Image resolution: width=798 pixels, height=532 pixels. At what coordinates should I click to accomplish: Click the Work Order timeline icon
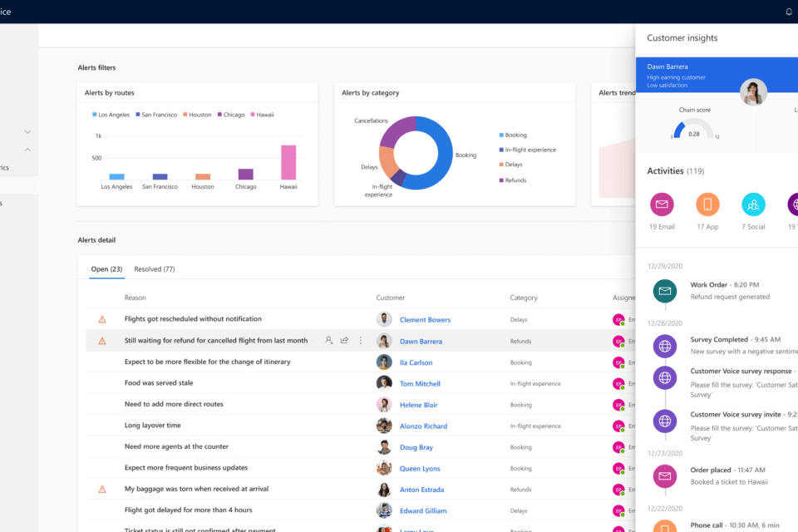click(664, 290)
